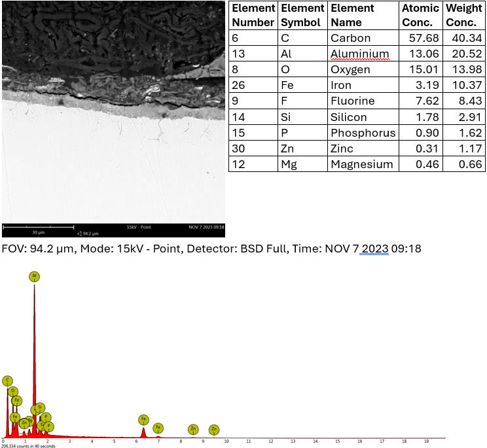Select the 'Iron' cell in the table

[x=363, y=85]
